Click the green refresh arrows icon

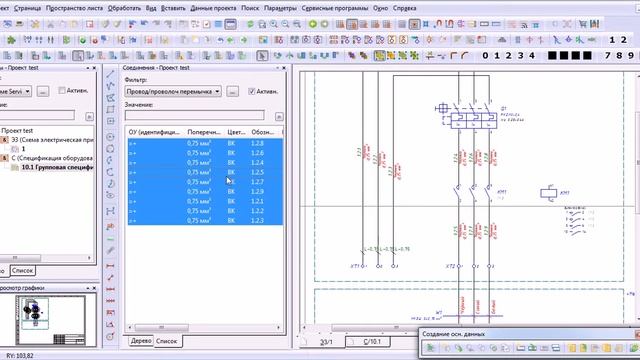click(250, 24)
